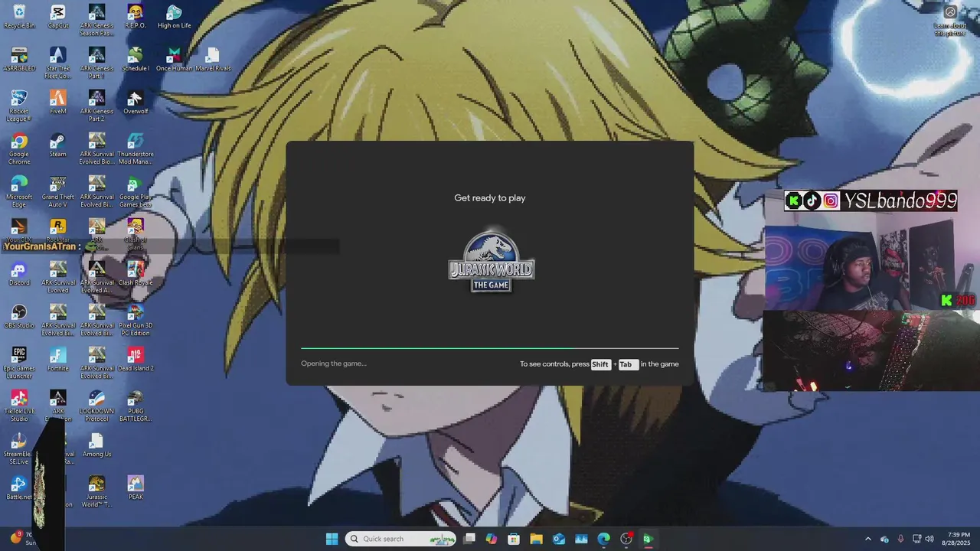Click the Shift key hint label

600,364
